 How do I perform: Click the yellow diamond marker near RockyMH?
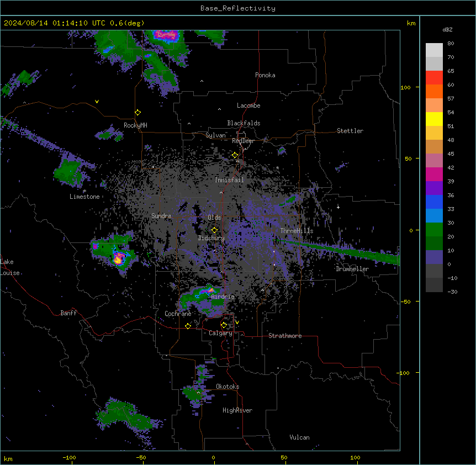(138, 113)
